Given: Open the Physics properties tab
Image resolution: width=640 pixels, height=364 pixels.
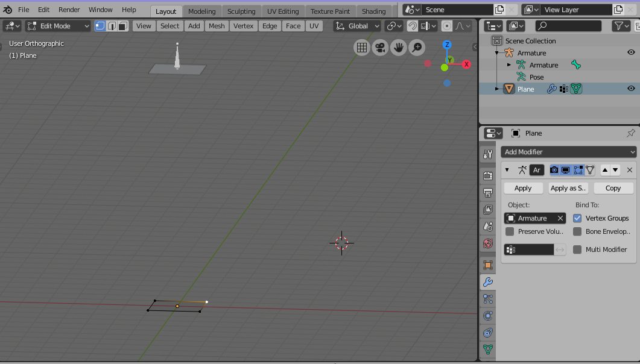Looking at the screenshot, I should click(488, 316).
